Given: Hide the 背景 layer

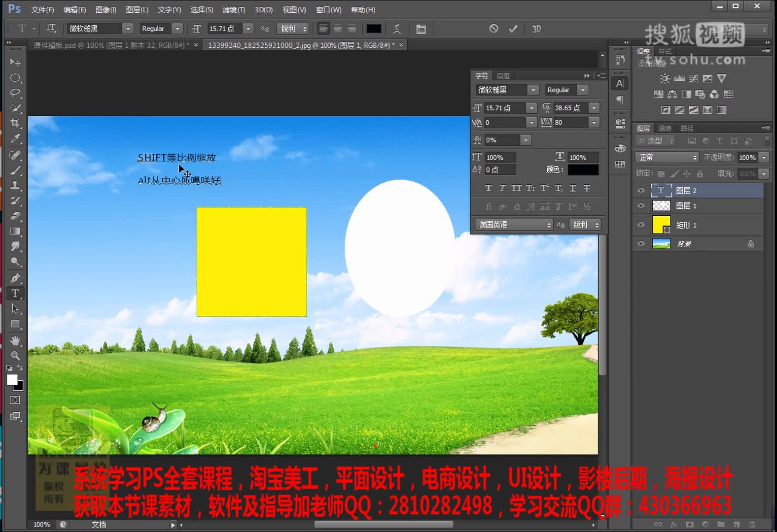Looking at the screenshot, I should (x=641, y=243).
